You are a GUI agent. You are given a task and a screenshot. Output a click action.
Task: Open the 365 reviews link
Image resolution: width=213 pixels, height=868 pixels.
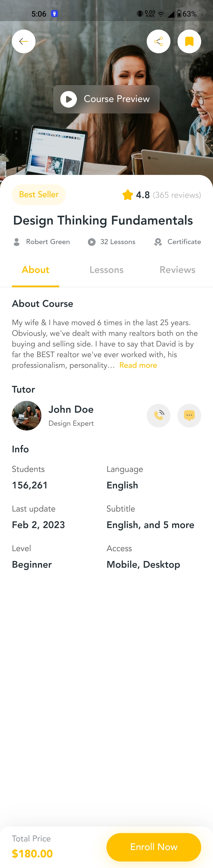[x=177, y=195]
